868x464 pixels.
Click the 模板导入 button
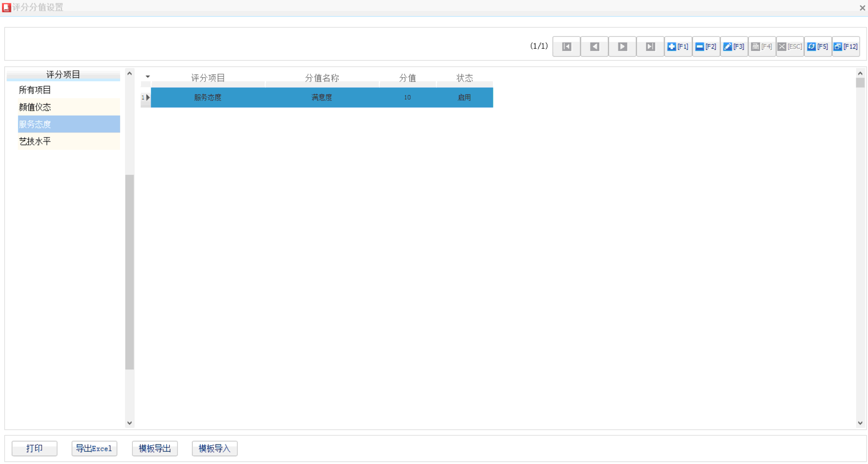point(214,448)
